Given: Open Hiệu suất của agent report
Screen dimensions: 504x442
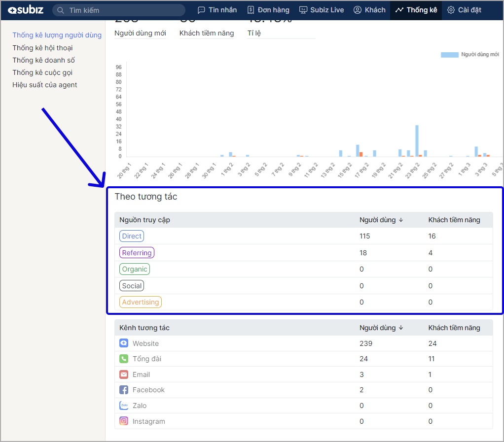Looking at the screenshot, I should coord(45,85).
